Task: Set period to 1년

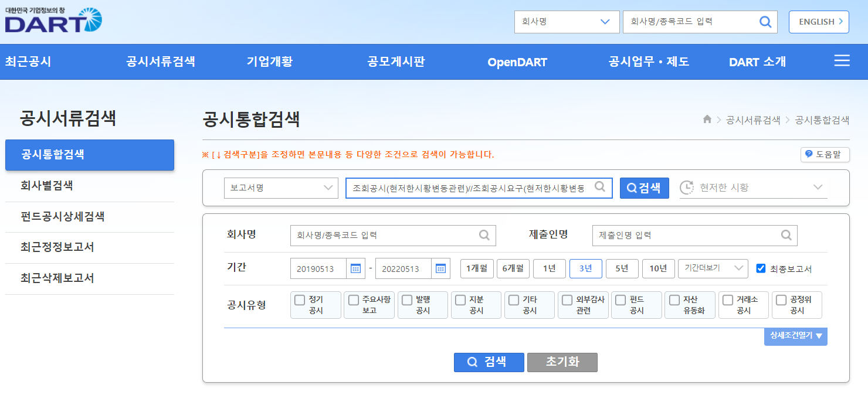Action: pos(550,268)
